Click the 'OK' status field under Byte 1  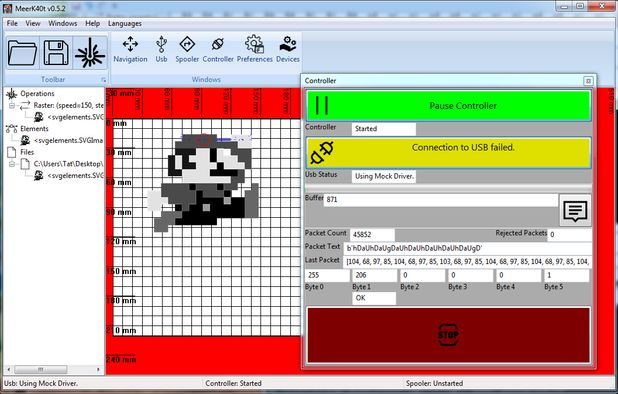tap(374, 298)
